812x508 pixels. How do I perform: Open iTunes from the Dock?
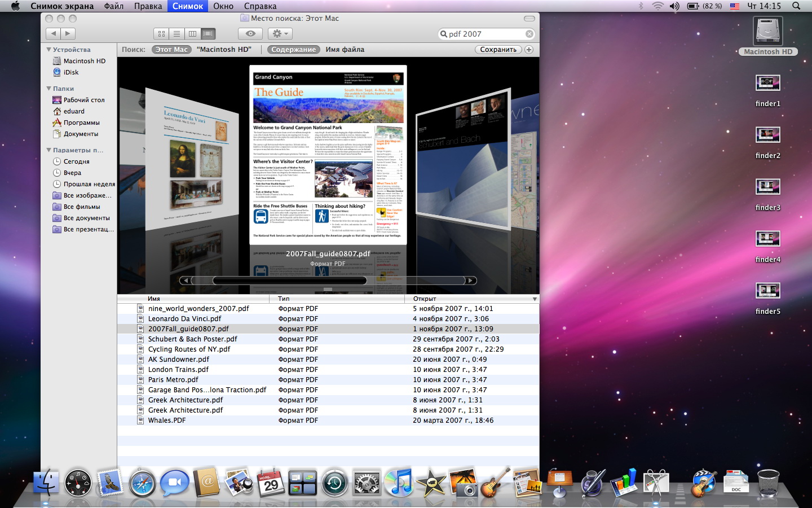[399, 483]
